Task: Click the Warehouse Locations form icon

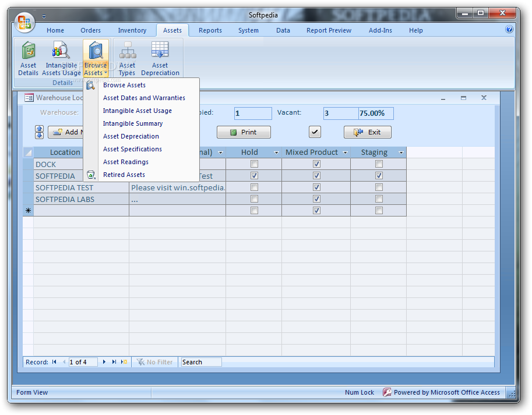Action: [29, 98]
